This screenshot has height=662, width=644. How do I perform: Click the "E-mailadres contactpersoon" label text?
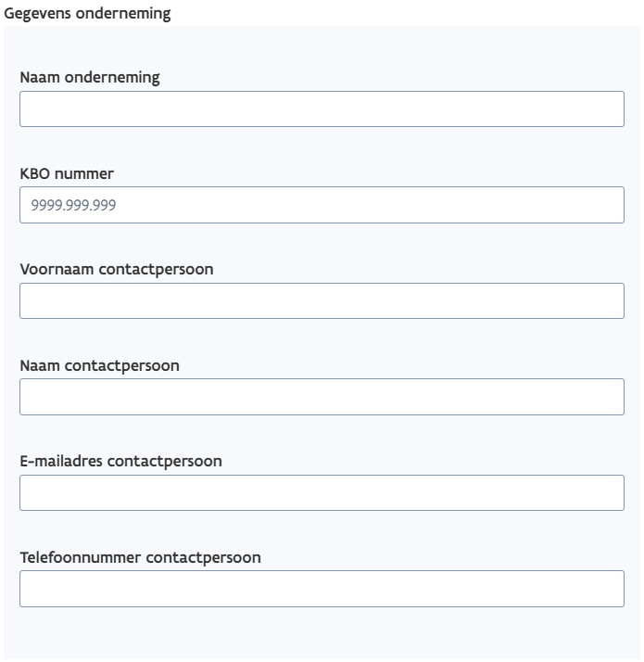(x=120, y=461)
